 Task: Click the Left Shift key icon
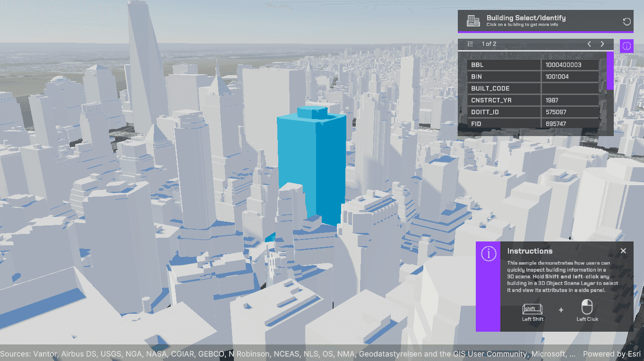click(x=532, y=309)
